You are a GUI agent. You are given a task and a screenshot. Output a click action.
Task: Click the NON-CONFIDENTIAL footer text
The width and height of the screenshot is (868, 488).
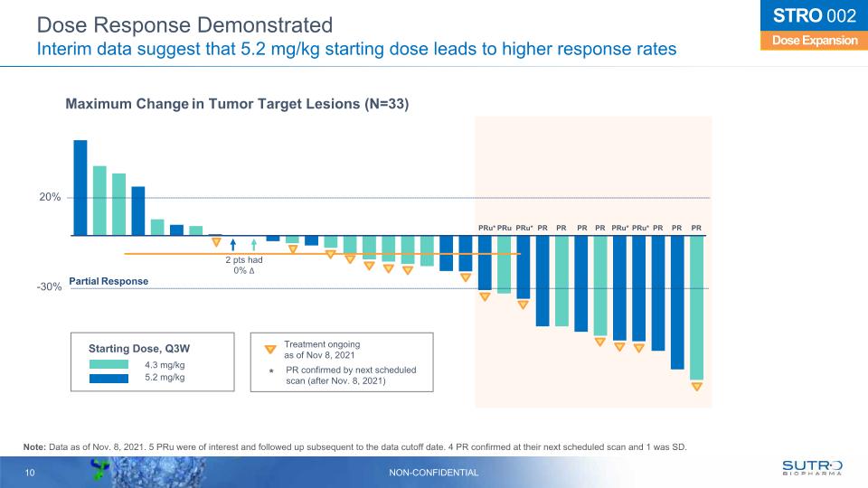(x=434, y=473)
